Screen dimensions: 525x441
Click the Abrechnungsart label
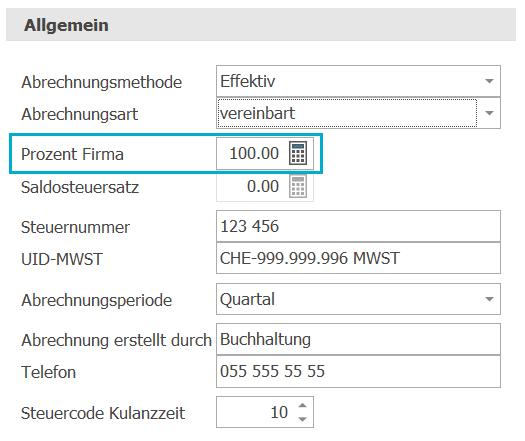pos(79,114)
